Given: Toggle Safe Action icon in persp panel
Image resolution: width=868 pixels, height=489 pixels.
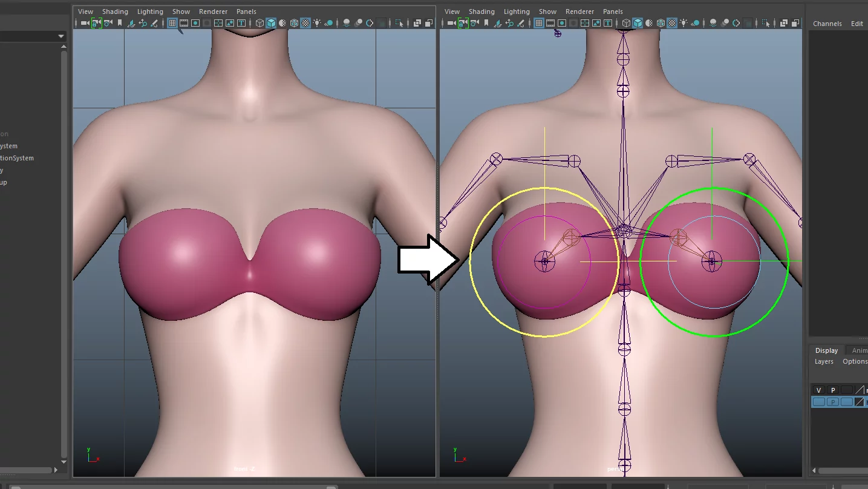Looking at the screenshot, I should click(596, 23).
